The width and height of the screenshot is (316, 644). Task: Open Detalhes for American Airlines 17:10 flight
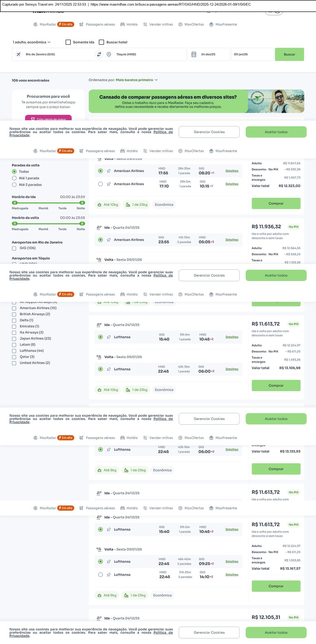tap(232, 184)
